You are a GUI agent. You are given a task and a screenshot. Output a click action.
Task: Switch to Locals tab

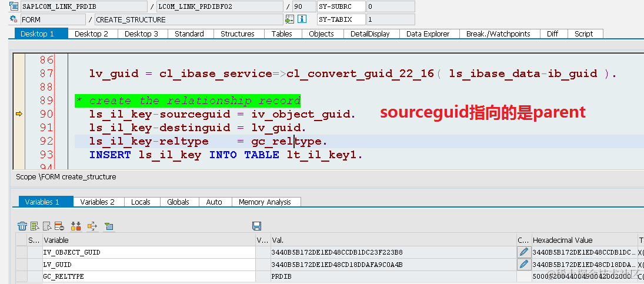coord(141,202)
